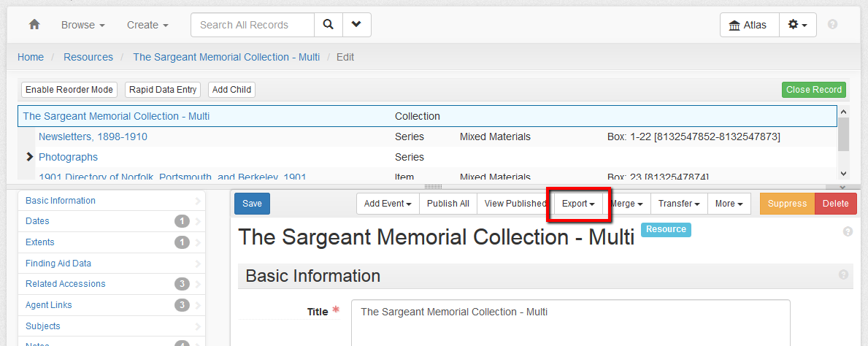Open the Create menu
The image size is (868, 346).
coord(147,25)
